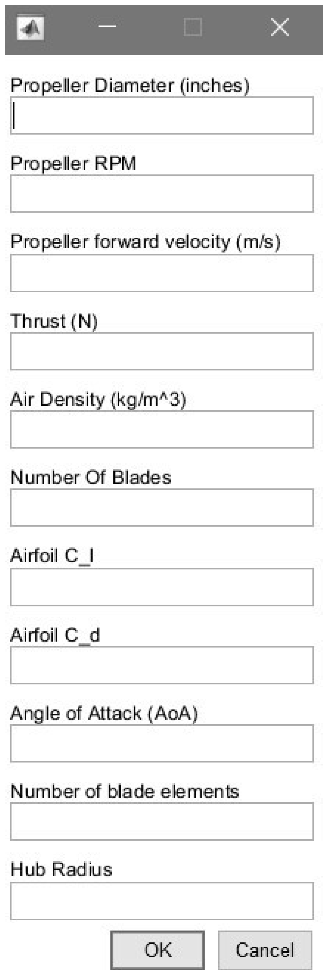Select the Propeller forward velocity input field

pos(162,273)
